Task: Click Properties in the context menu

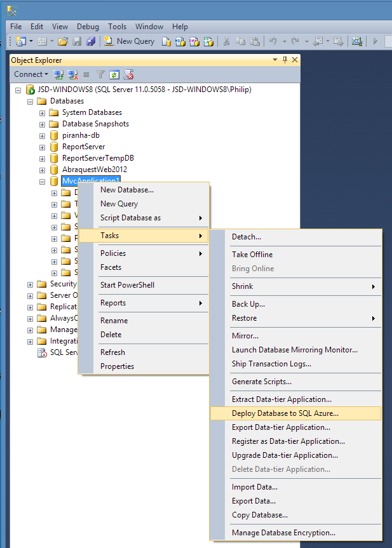Action: point(117,366)
